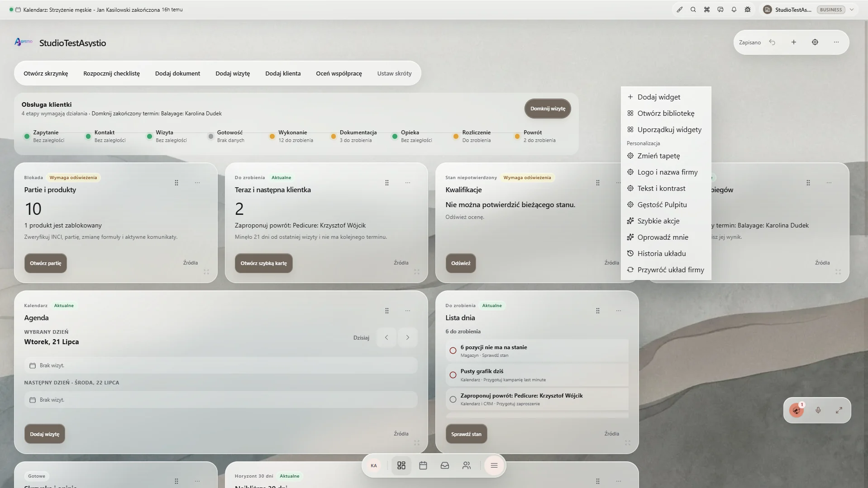The width and height of the screenshot is (868, 488).
Task: Select Dodaj widget menu entry
Action: [x=666, y=97]
